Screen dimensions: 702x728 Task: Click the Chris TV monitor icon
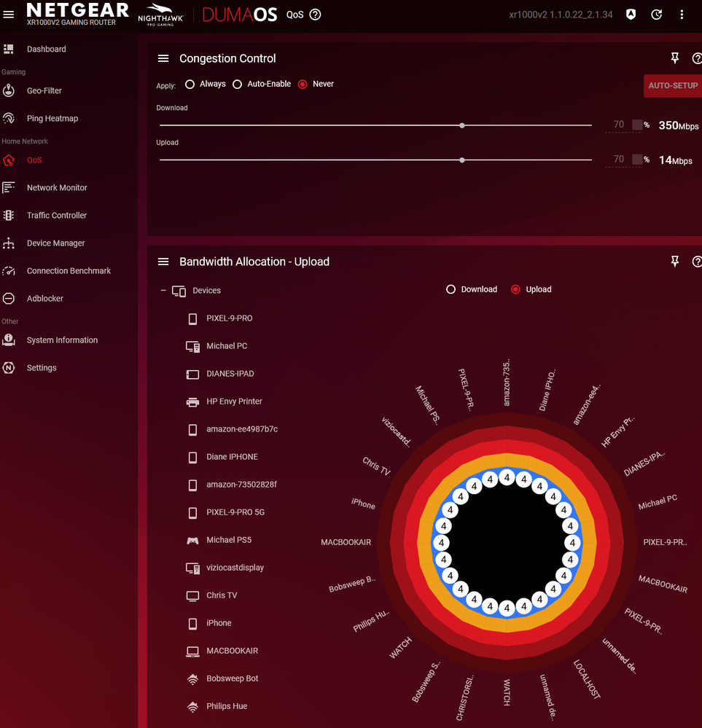tap(192, 595)
